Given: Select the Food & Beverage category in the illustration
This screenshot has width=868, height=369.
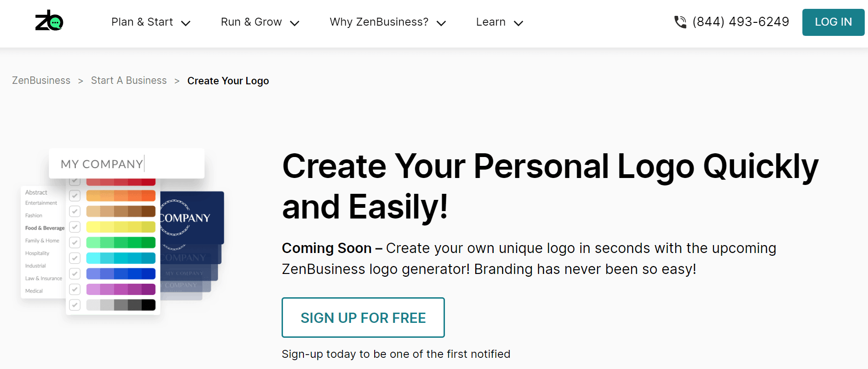Looking at the screenshot, I should (44, 228).
